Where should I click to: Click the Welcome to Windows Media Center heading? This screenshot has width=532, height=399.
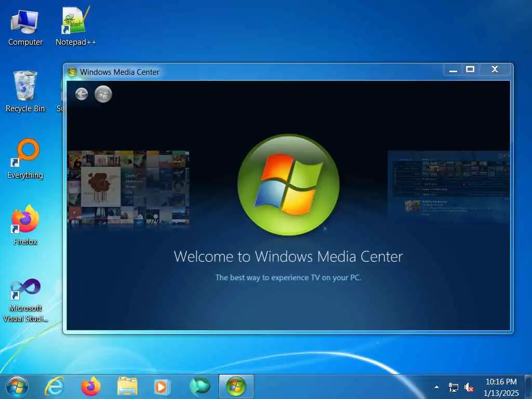[288, 257]
